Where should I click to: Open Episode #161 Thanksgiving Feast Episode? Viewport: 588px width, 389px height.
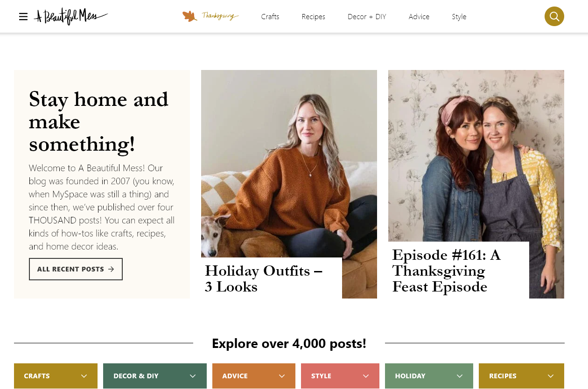click(446, 271)
